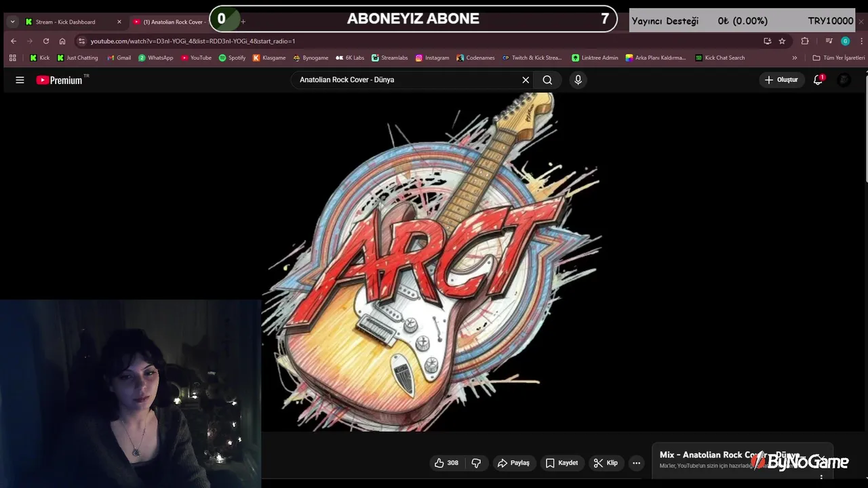View site information icon in address bar
868x488 pixels.
(x=81, y=41)
